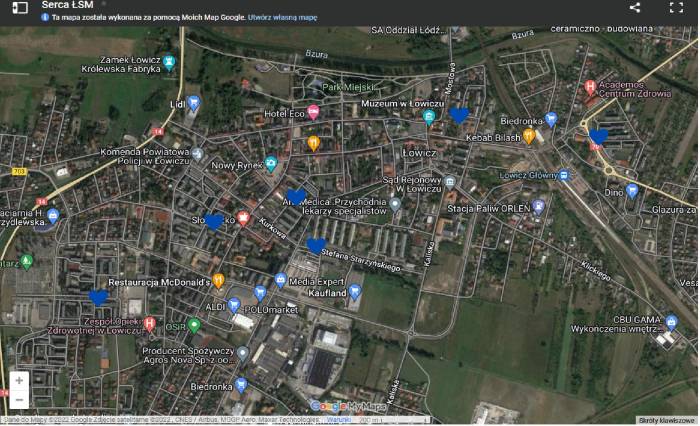
Task: Open the 'Warunki' terms link
Action: (339, 420)
